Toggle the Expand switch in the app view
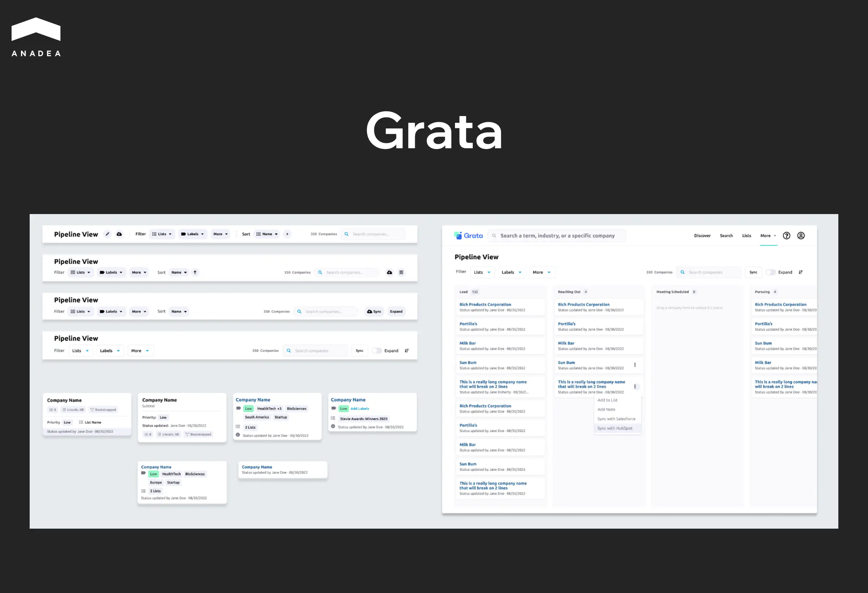This screenshot has height=593, width=868. (770, 272)
